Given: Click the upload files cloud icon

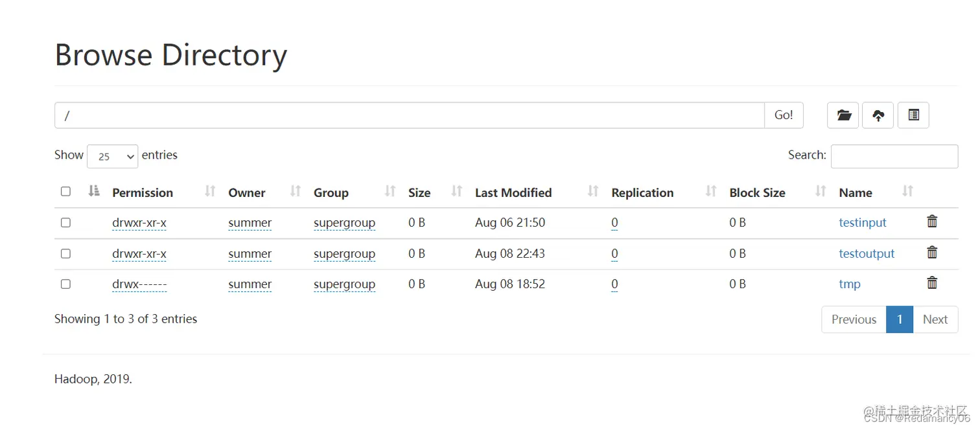Looking at the screenshot, I should coord(878,115).
